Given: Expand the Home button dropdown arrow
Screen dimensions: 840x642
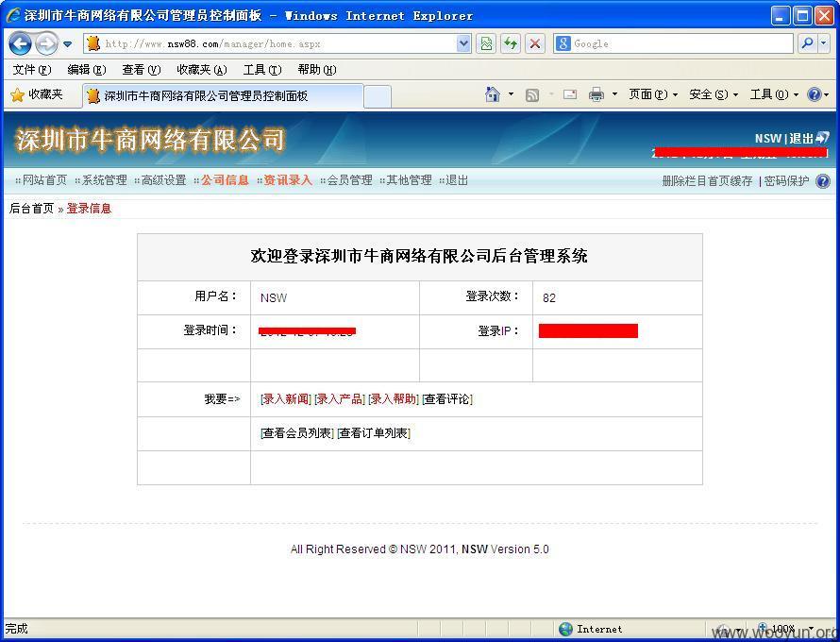Looking at the screenshot, I should (511, 94).
